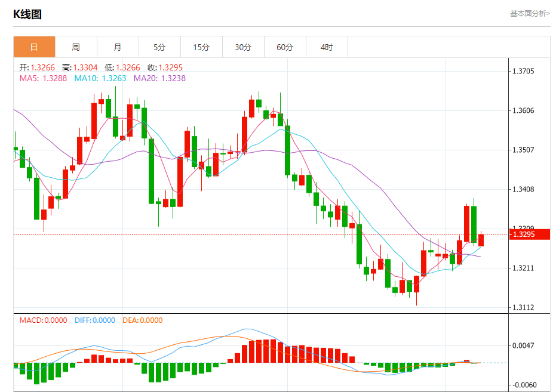Click the -0.0060 MACD axis label
Viewport: 556px width, 392px height.
(523, 385)
